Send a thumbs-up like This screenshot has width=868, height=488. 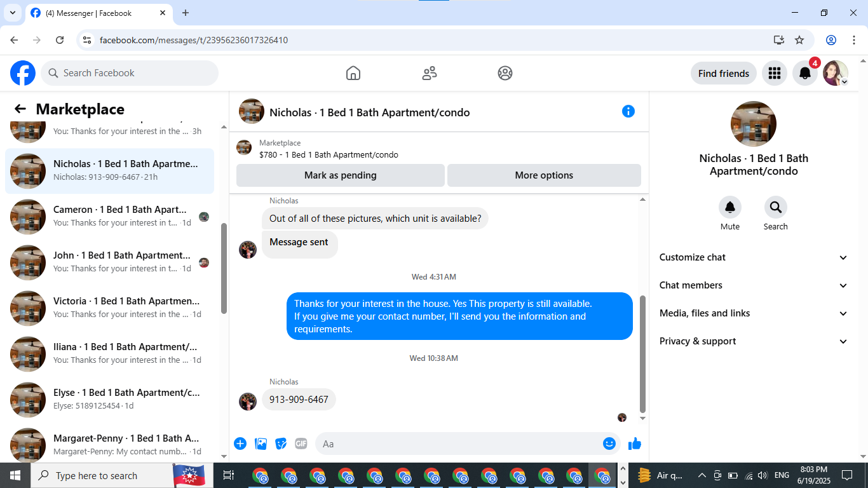click(635, 444)
